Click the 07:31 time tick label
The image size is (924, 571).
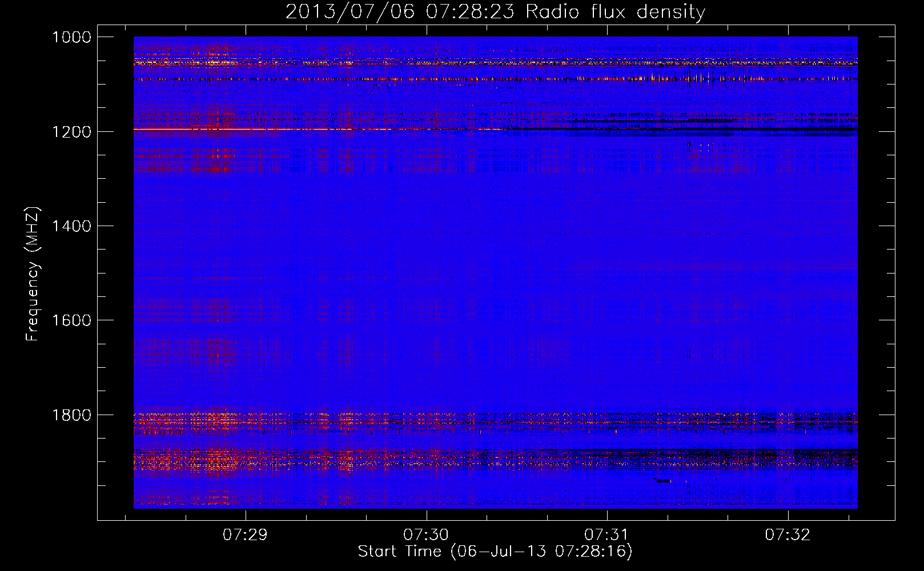[x=606, y=535]
